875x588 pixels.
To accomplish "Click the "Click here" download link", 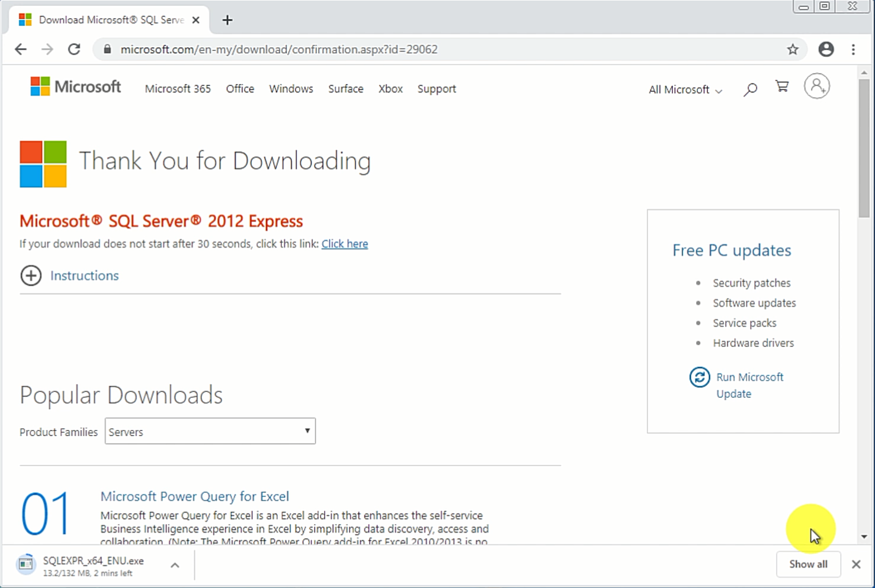I will (345, 244).
